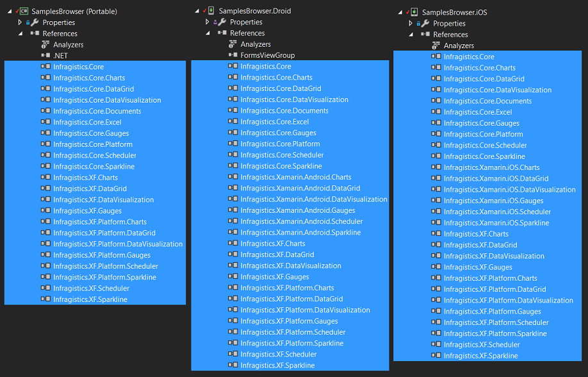Select Infragistics.Xamarin.Android.Sparkline reference

coord(300,233)
